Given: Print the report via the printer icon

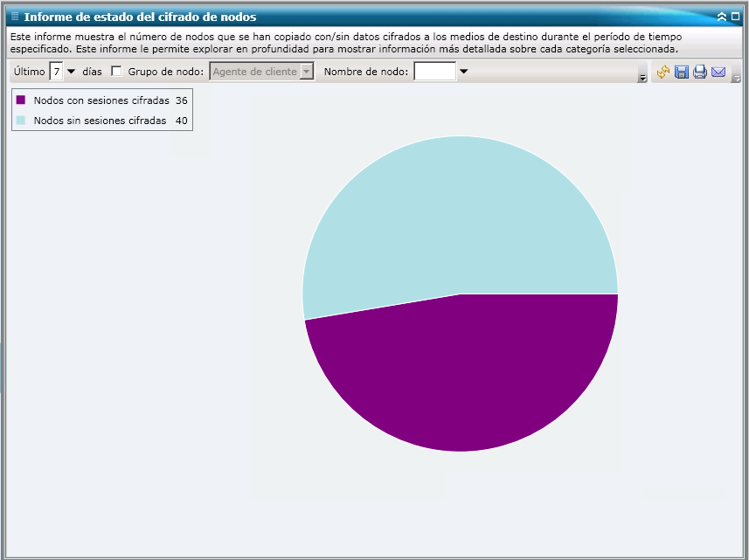Looking at the screenshot, I should coord(700,73).
